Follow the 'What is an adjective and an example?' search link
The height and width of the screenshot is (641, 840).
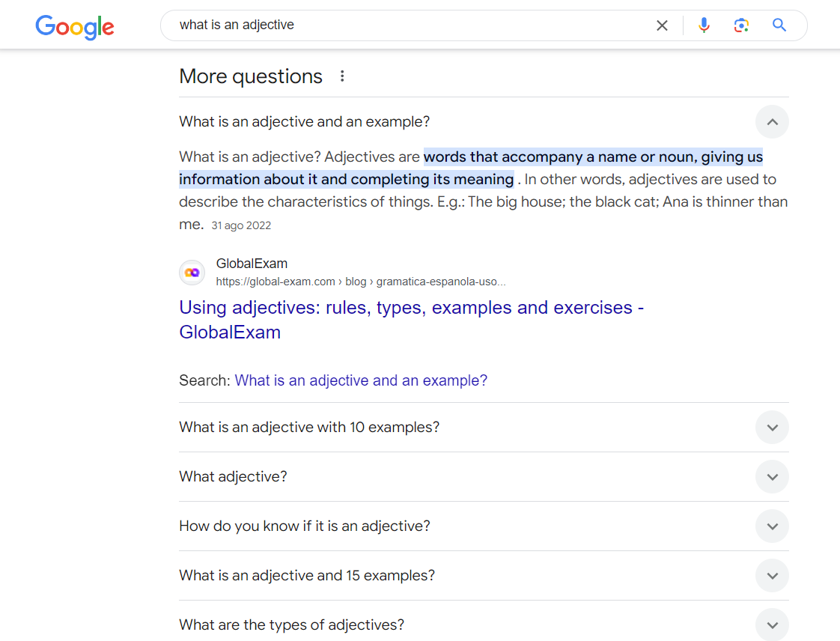(361, 380)
